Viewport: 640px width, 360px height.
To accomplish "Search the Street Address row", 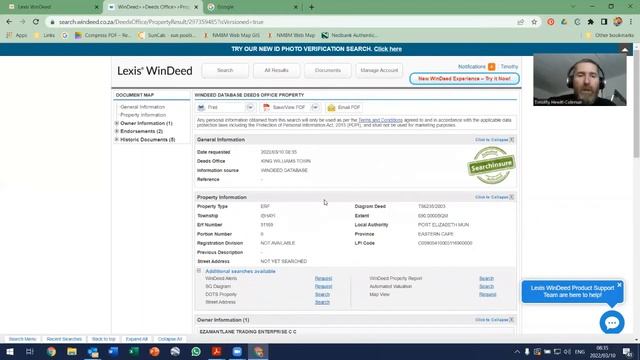I will (322, 302).
